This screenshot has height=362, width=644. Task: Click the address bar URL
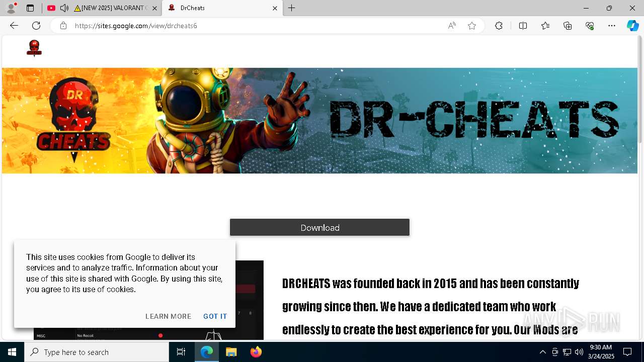[x=136, y=26]
